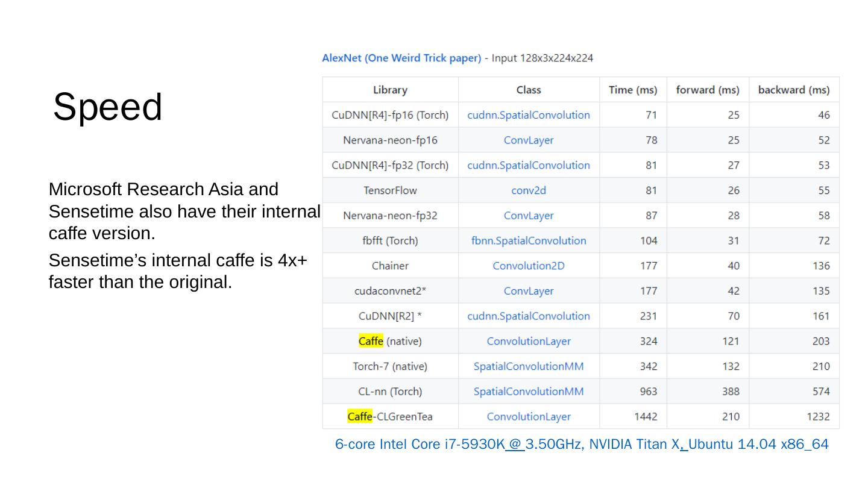Image resolution: width=868 pixels, height=488 pixels.
Task: Open SpatialConvolutionMM link in Torch-7 (native) row
Action: pos(529,366)
